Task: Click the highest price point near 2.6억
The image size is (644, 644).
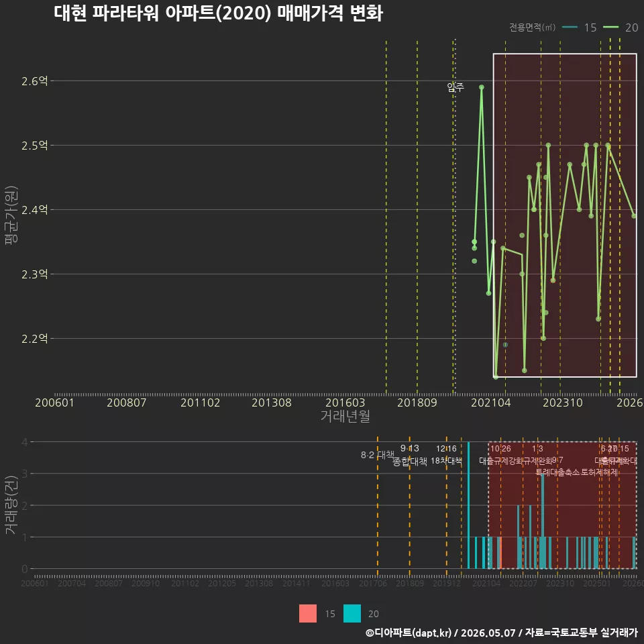Action: pyautogui.click(x=482, y=87)
